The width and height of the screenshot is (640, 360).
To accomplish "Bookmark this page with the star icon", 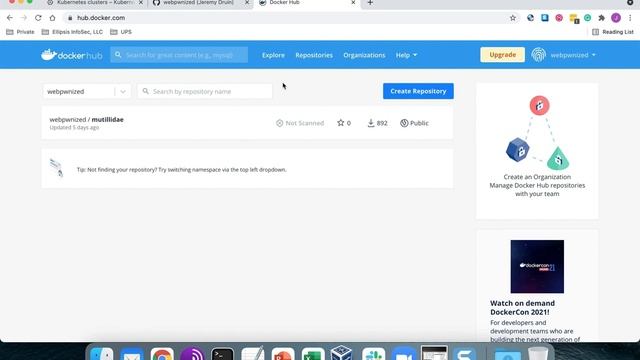I will 513,18.
